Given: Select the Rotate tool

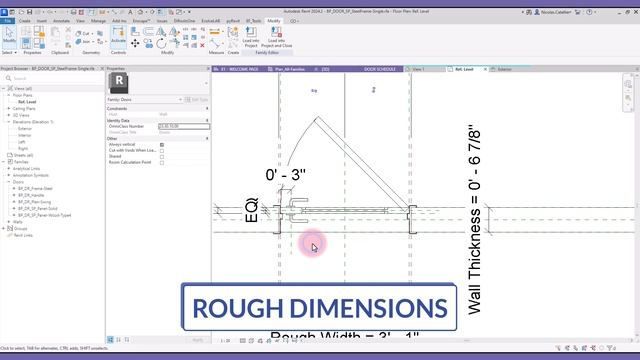Looking at the screenshot, I should [x=161, y=43].
